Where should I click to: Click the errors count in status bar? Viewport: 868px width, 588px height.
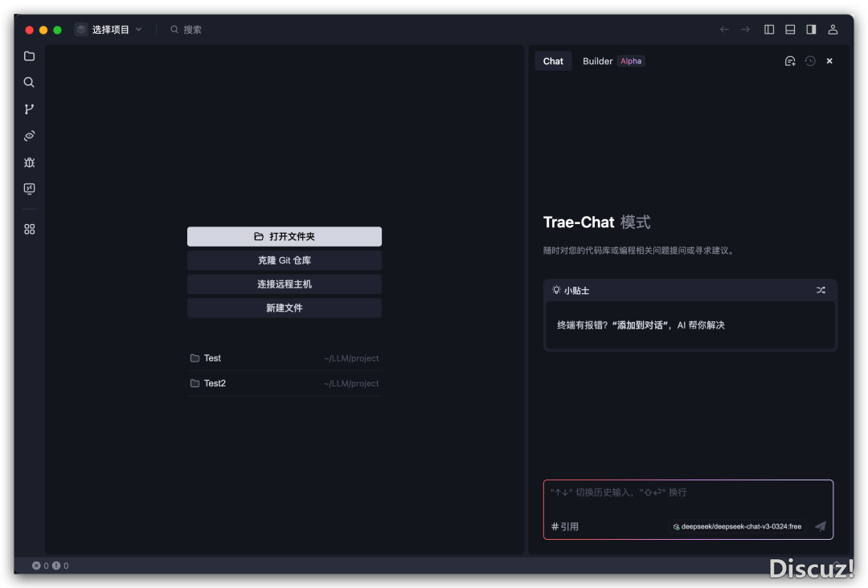tap(40, 566)
